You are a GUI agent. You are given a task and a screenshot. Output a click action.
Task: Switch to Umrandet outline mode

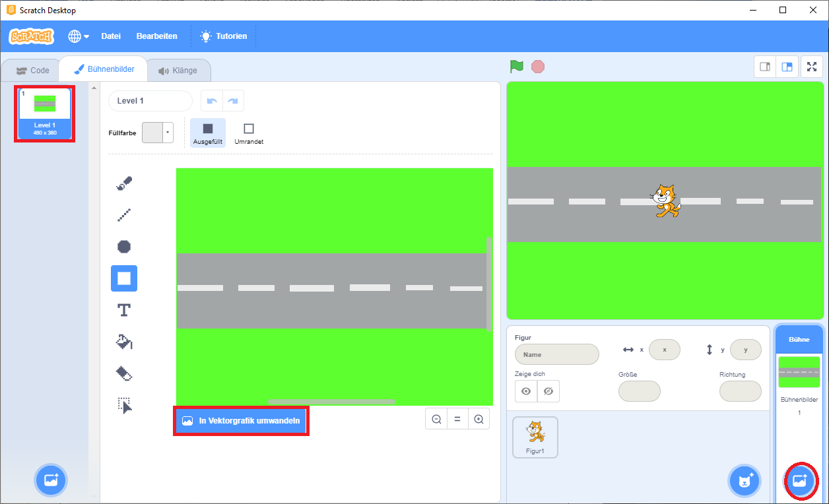tap(249, 133)
